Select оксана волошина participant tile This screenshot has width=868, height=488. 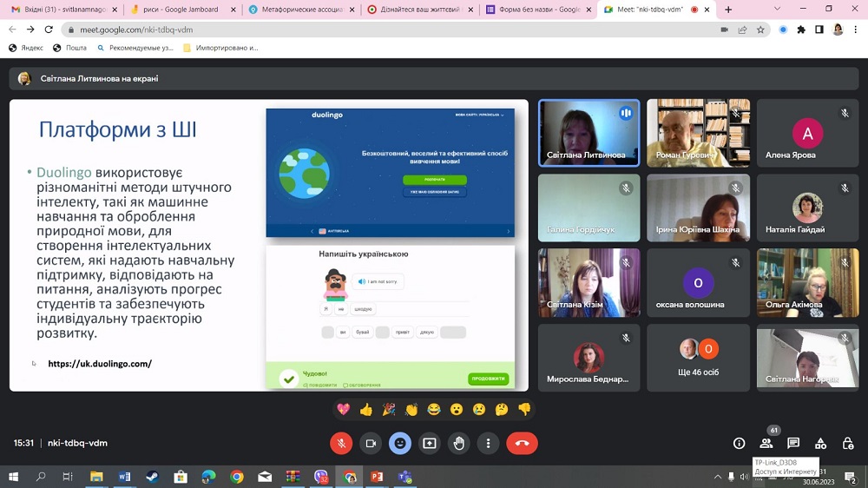pos(698,282)
